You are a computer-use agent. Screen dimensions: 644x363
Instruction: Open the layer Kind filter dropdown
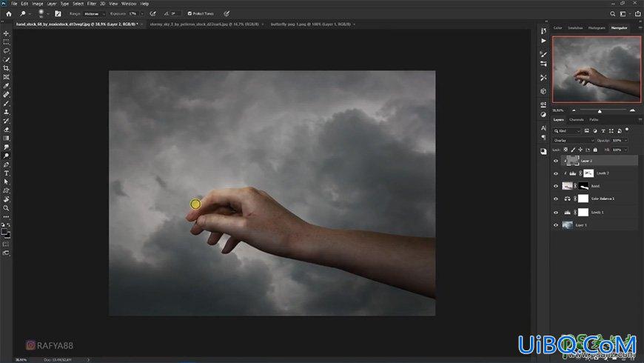[x=567, y=130]
